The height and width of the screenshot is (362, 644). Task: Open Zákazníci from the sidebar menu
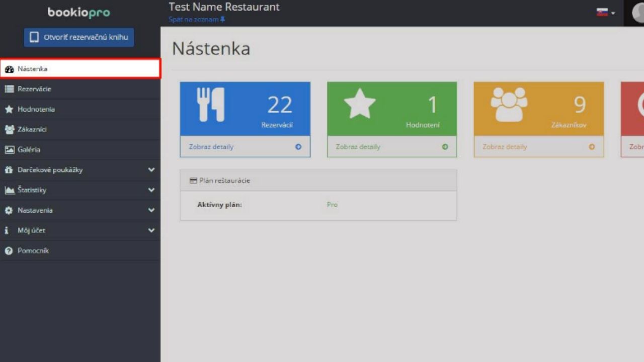pyautogui.click(x=32, y=129)
